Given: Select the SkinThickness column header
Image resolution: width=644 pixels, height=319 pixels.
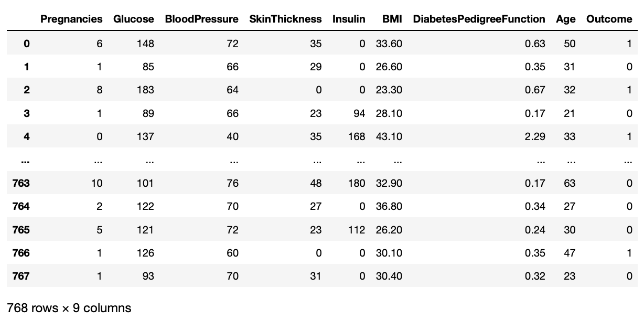Looking at the screenshot, I should coord(285,19).
